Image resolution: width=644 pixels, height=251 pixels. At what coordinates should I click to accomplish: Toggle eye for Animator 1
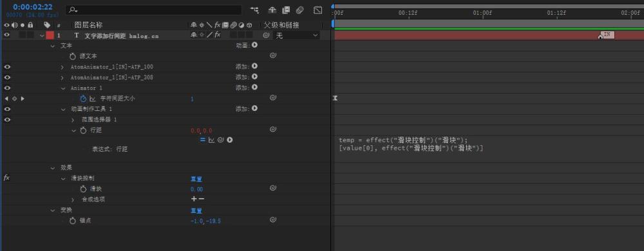click(6, 88)
